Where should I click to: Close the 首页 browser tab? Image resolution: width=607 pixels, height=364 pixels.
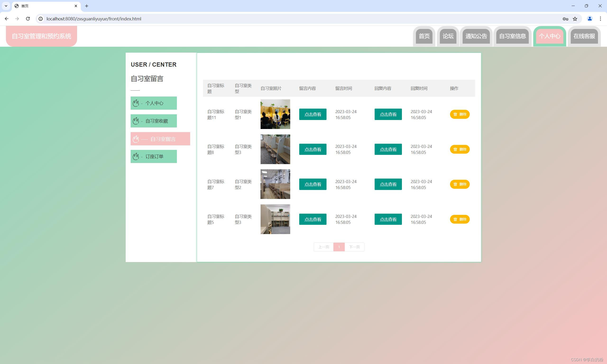[76, 6]
